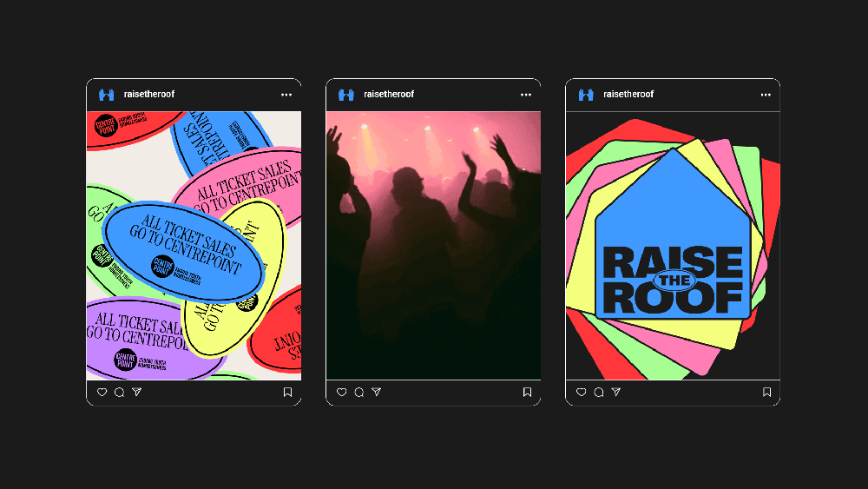The image size is (868, 489).
Task: Toggle bookmark on the Raise the Roof logo post
Action: [x=766, y=393]
